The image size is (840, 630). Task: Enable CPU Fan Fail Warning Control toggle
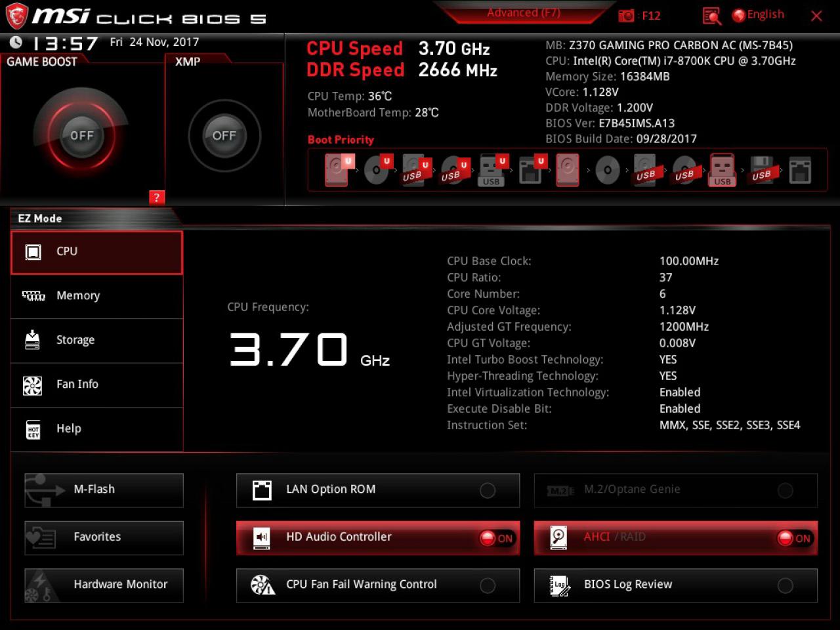488,585
